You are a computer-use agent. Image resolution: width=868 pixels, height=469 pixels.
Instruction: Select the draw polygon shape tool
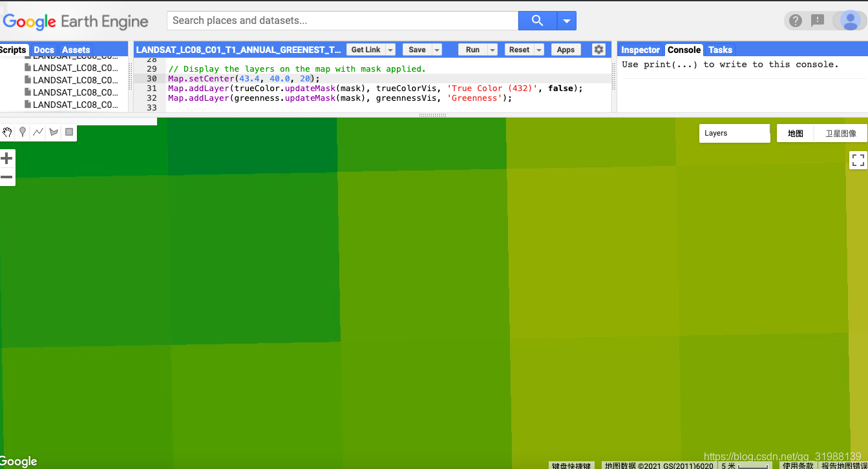coord(54,132)
